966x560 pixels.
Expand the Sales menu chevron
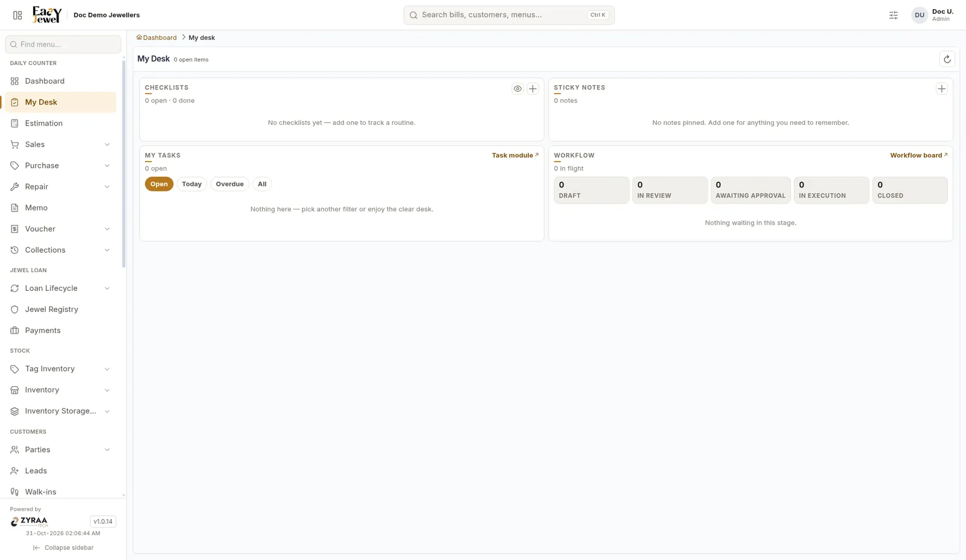tap(107, 144)
